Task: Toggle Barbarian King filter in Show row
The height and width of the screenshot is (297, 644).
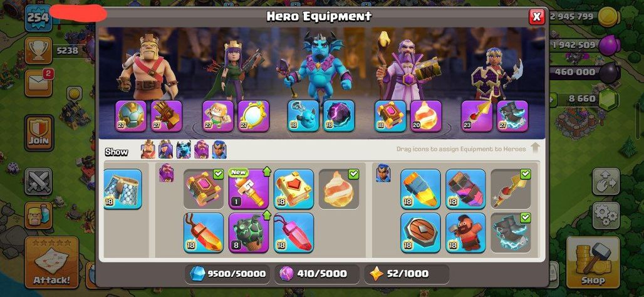Action: coord(148,150)
